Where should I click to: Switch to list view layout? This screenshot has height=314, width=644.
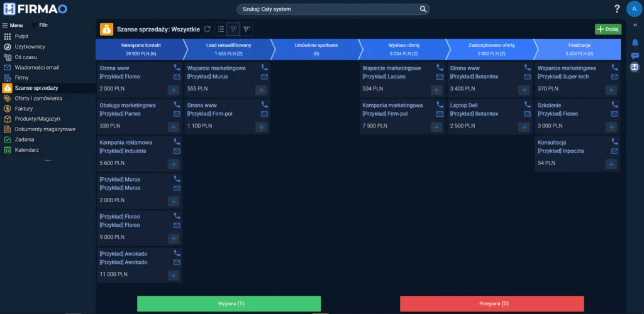(221, 29)
